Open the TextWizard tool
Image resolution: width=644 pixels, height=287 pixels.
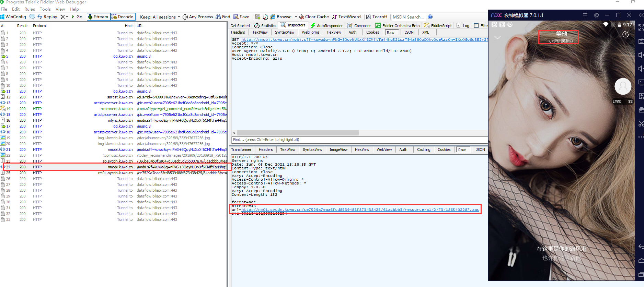click(x=346, y=17)
